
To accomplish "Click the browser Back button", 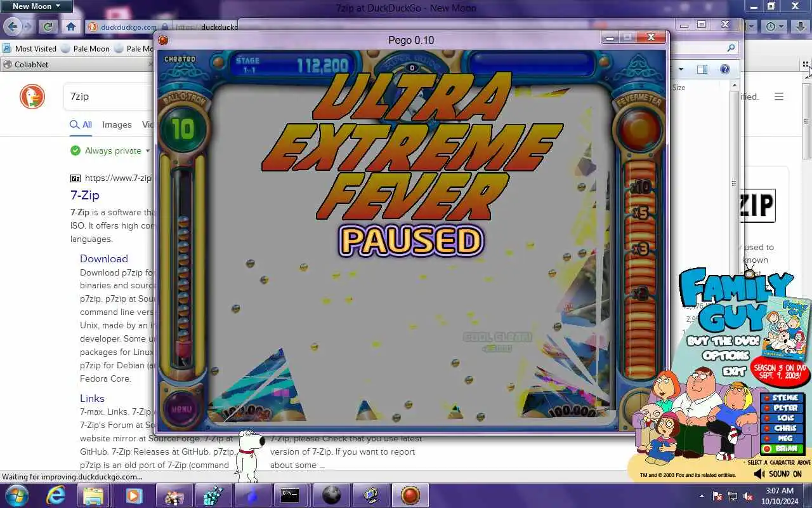I will click(x=13, y=27).
